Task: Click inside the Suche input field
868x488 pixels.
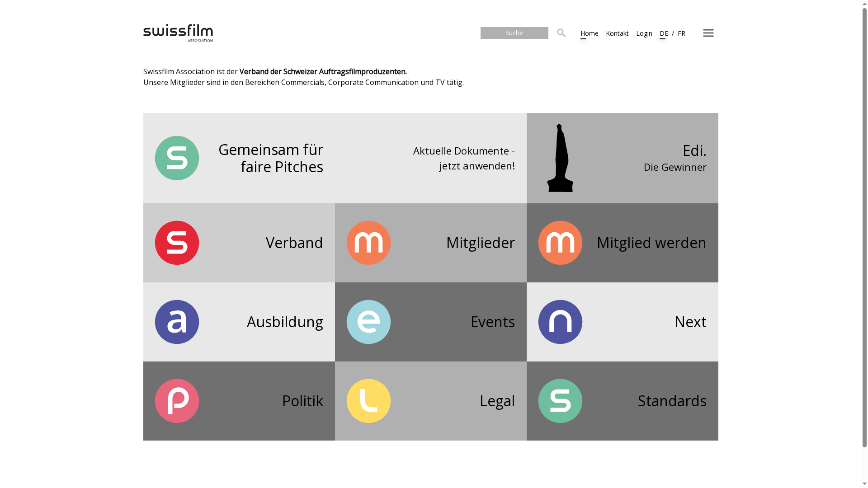Action: [514, 33]
